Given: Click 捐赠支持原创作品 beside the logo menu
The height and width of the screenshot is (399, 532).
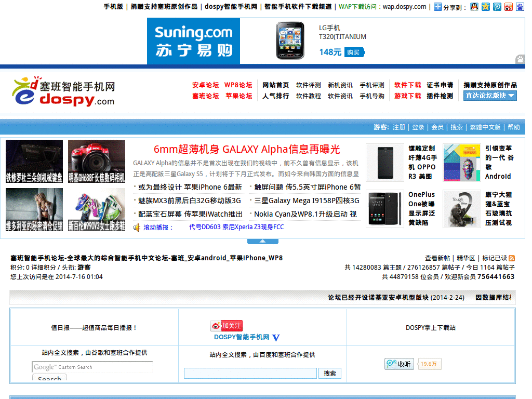Looking at the screenshot, I should [490, 85].
